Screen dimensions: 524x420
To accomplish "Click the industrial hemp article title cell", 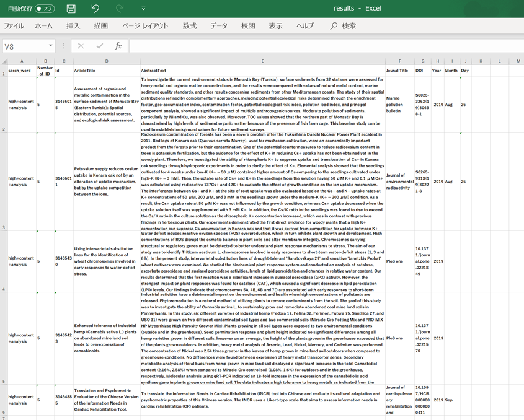I will click(107, 338).
